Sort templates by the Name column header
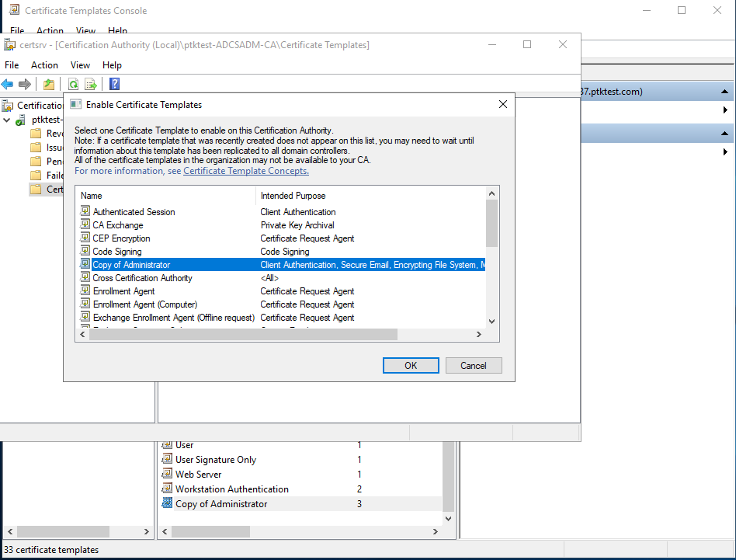This screenshot has height=560, width=736. (x=165, y=195)
